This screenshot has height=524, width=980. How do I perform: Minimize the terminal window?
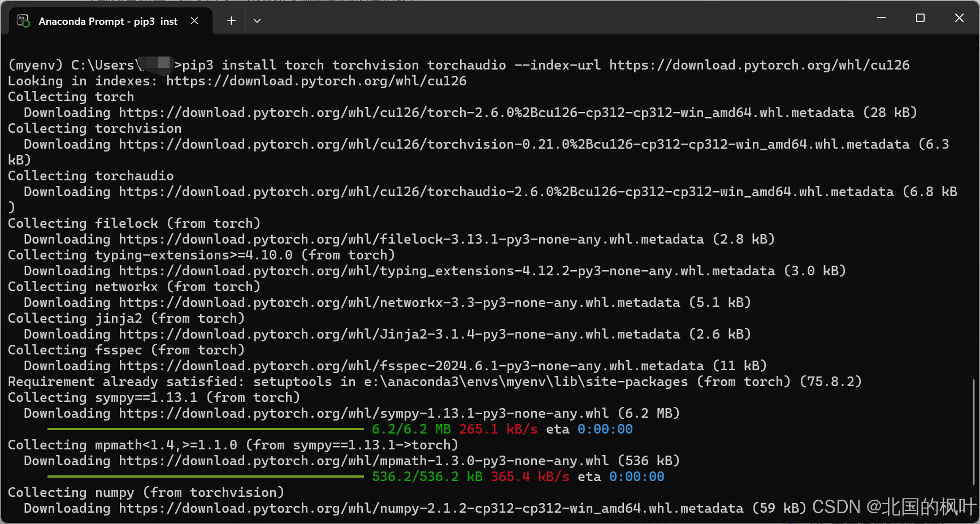(x=881, y=18)
